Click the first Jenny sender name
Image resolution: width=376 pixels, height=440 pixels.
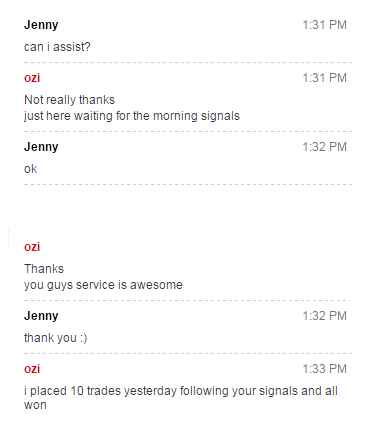pyautogui.click(x=41, y=25)
